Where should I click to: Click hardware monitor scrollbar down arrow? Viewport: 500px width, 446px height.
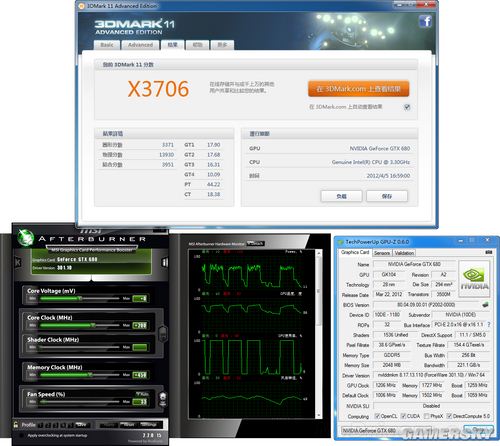pyautogui.click(x=318, y=415)
